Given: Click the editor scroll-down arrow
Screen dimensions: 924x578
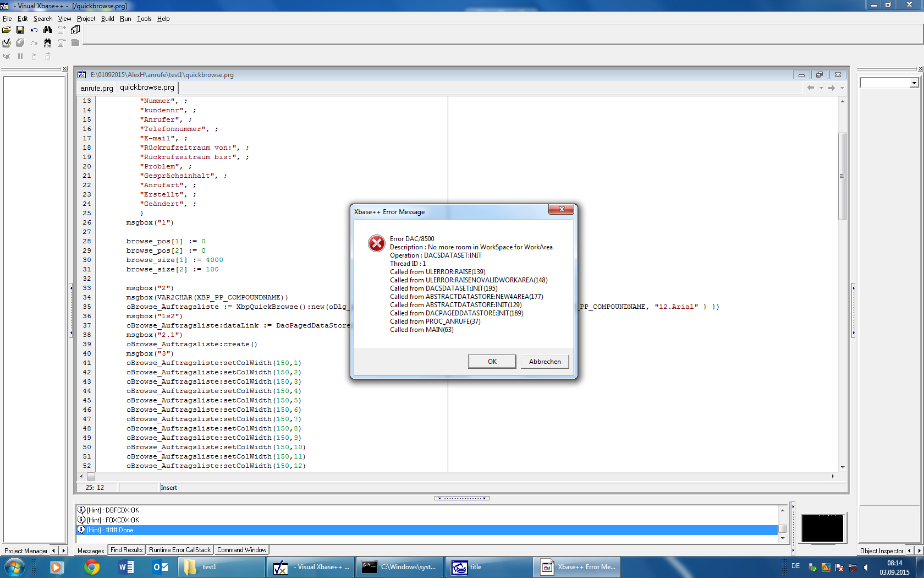Looking at the screenshot, I should coord(842,467).
